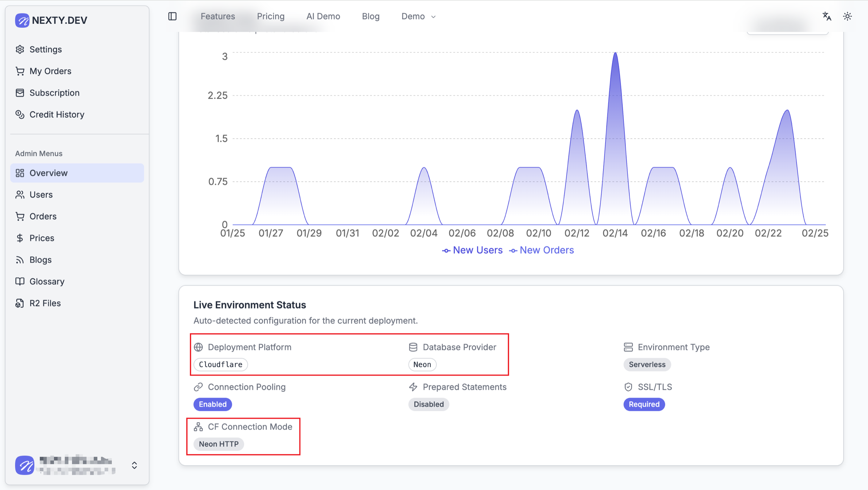Open My Orders cart icon
The width and height of the screenshot is (868, 490).
[20, 71]
